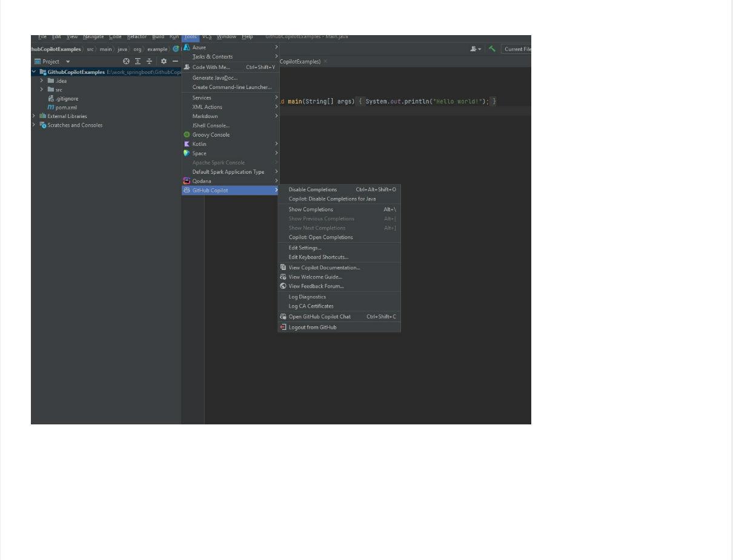This screenshot has width=733, height=560.
Task: Click the Logout from GitHub icon
Action: click(x=283, y=327)
